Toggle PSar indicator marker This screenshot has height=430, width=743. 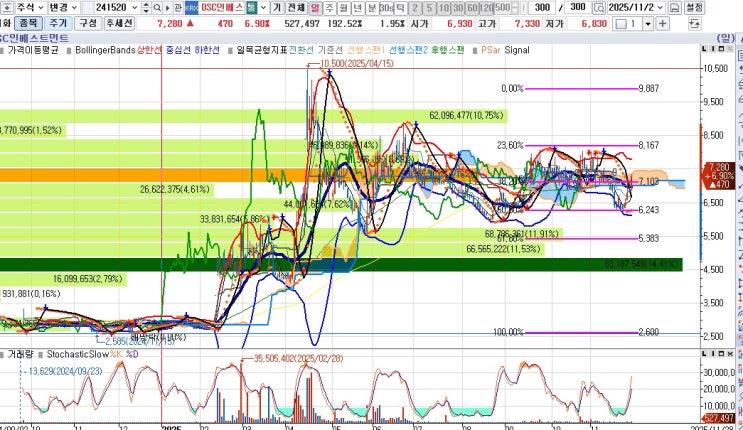coord(475,50)
